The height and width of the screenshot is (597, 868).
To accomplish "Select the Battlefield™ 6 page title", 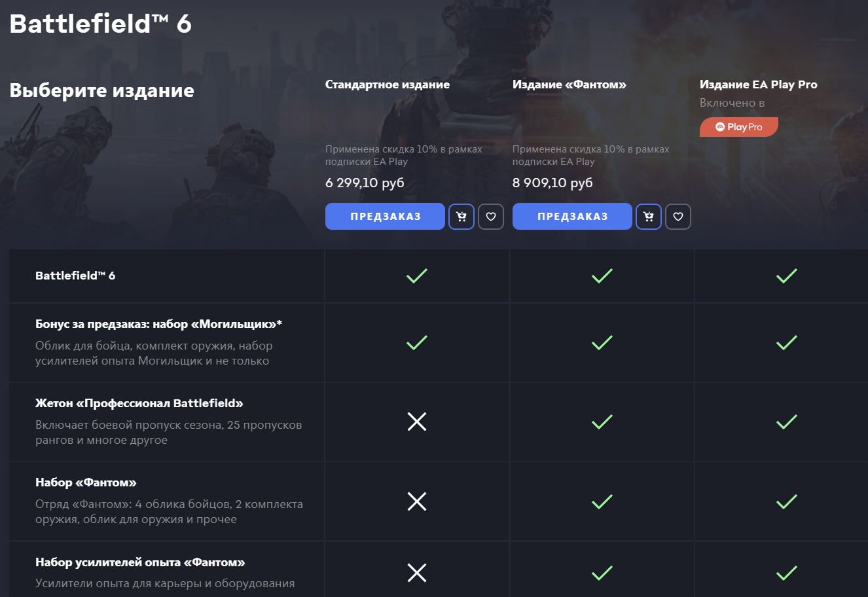I will [100, 24].
